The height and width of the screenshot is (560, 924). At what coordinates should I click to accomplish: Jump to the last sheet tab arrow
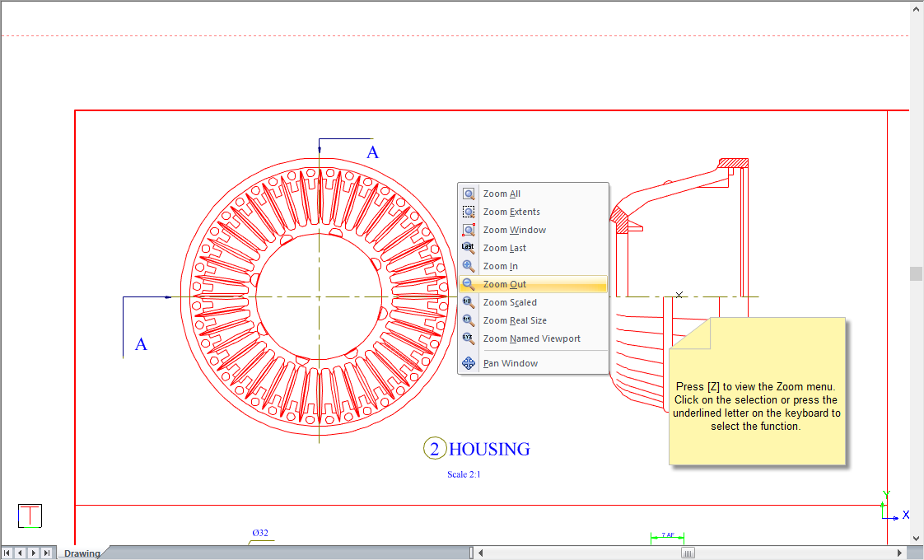(x=47, y=553)
